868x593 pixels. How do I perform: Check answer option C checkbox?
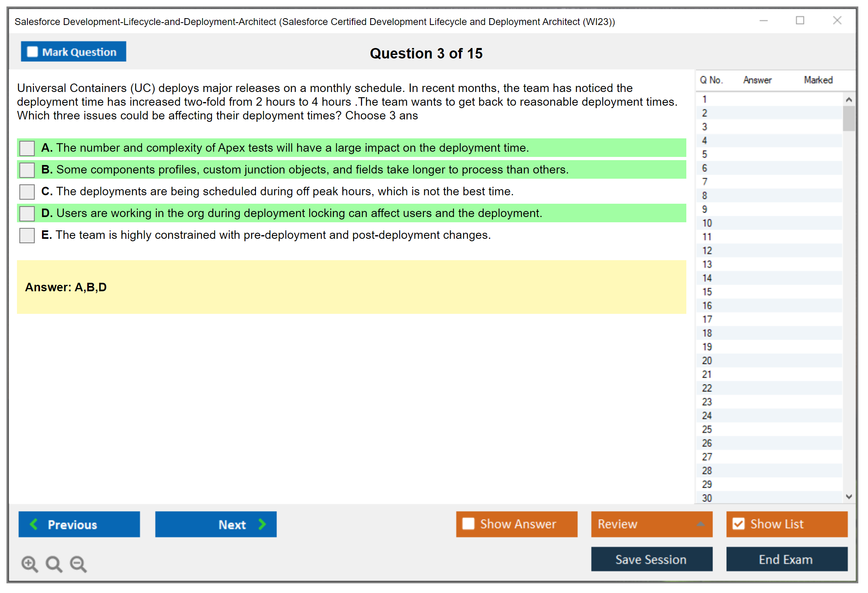click(x=27, y=192)
